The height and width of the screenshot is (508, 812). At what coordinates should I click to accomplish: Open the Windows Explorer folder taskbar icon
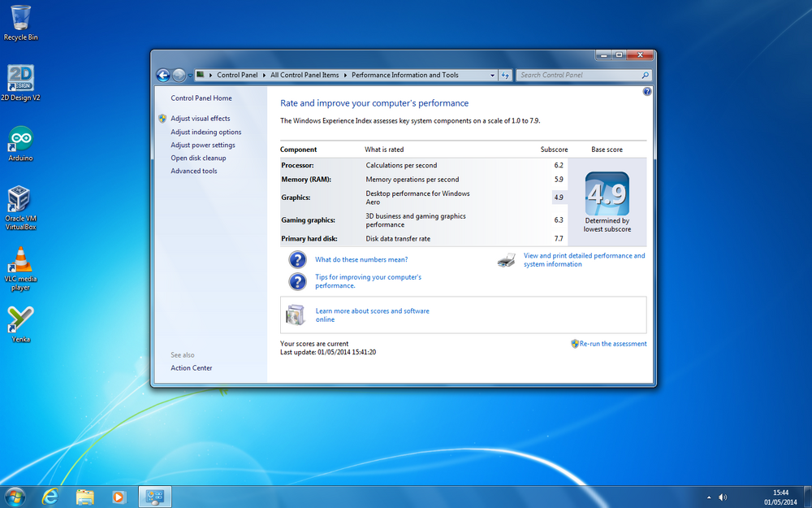[x=84, y=497]
